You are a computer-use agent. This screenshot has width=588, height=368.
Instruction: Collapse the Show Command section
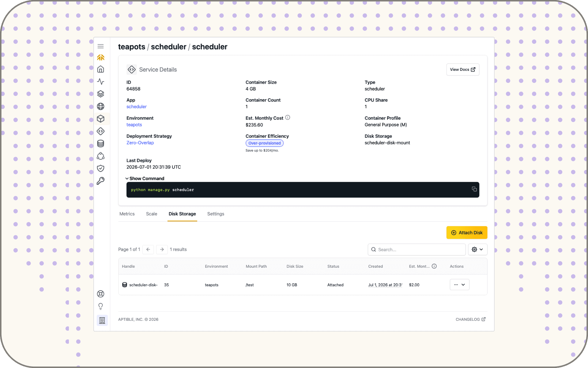point(145,178)
